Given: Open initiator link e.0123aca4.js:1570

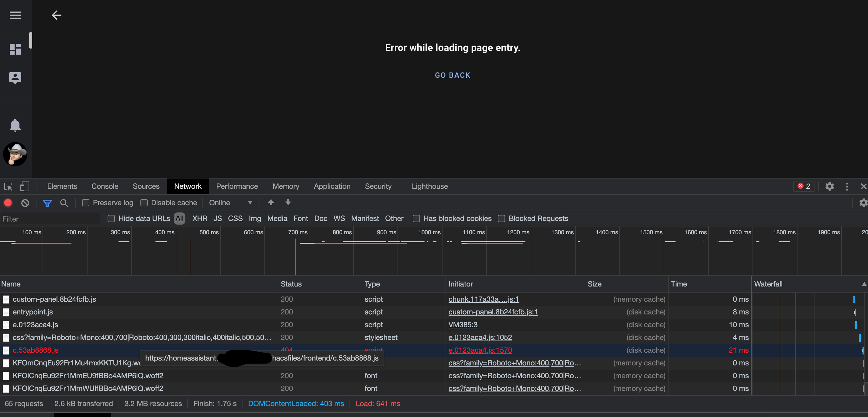Looking at the screenshot, I should 480,350.
